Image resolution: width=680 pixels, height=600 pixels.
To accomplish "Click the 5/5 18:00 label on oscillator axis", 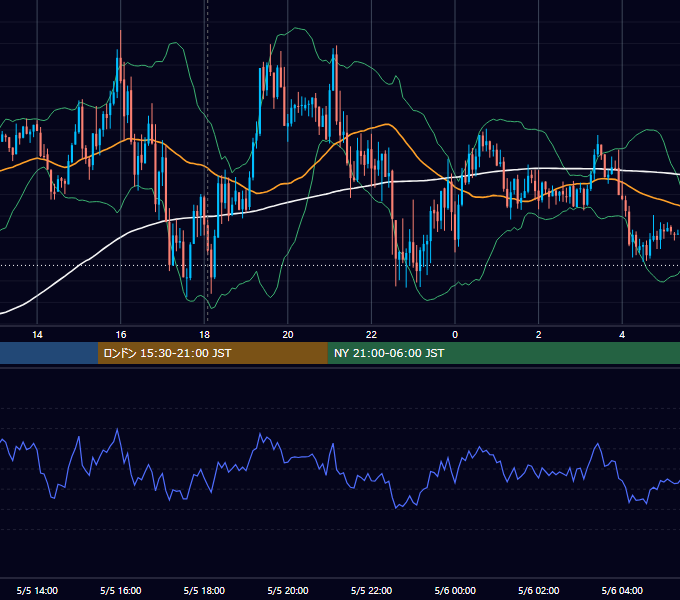I will coord(204,590).
